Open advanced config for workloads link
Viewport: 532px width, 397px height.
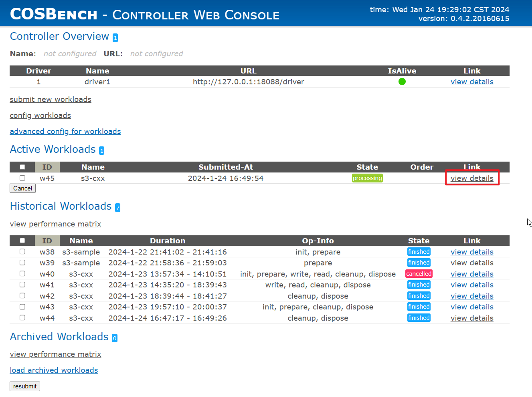(65, 131)
